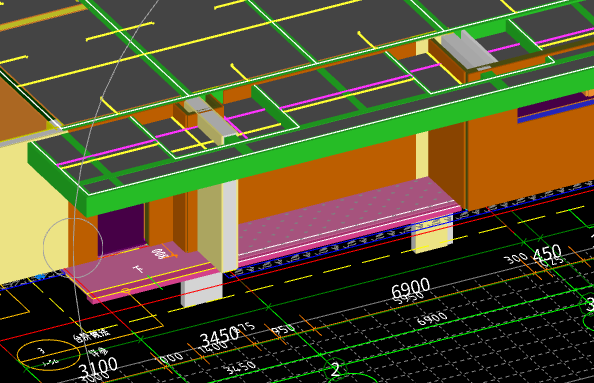Select the orange ellipse detail marker numbered 3
594x383 pixels.
pyautogui.click(x=48, y=355)
